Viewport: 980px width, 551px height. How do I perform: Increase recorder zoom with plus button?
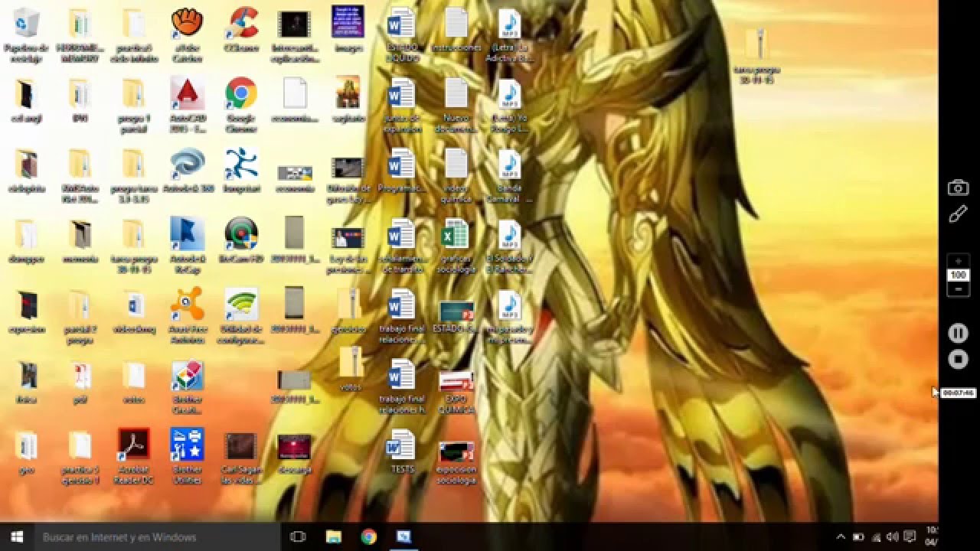click(958, 261)
